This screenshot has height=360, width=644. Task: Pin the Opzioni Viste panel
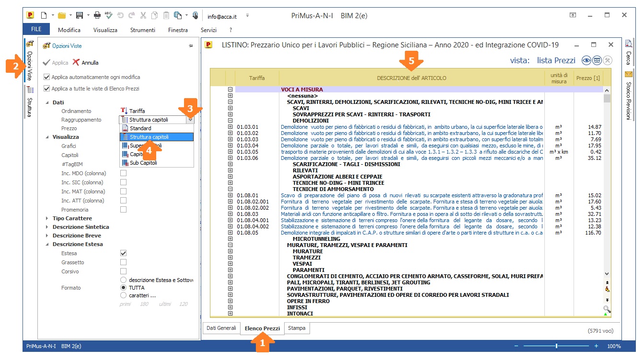click(191, 46)
